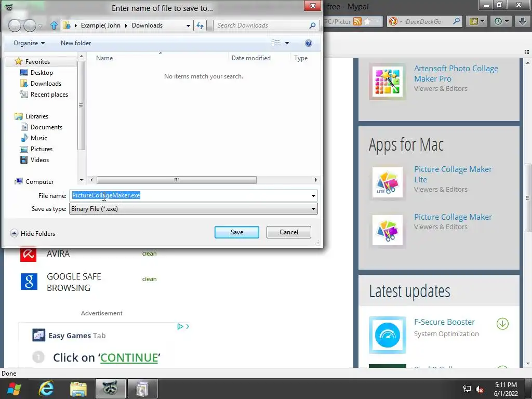The width and height of the screenshot is (532, 399).
Task: Click the RSS feed icon in Mypal address bar
Action: click(x=357, y=22)
